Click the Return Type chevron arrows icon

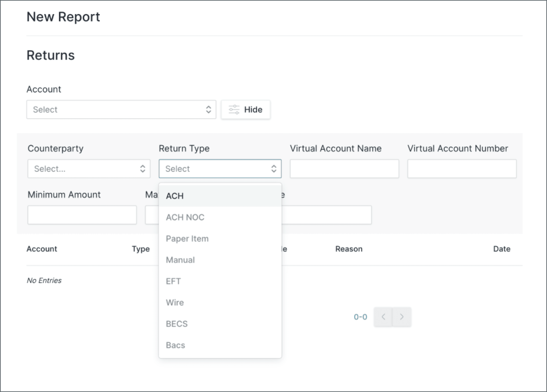pyautogui.click(x=274, y=168)
